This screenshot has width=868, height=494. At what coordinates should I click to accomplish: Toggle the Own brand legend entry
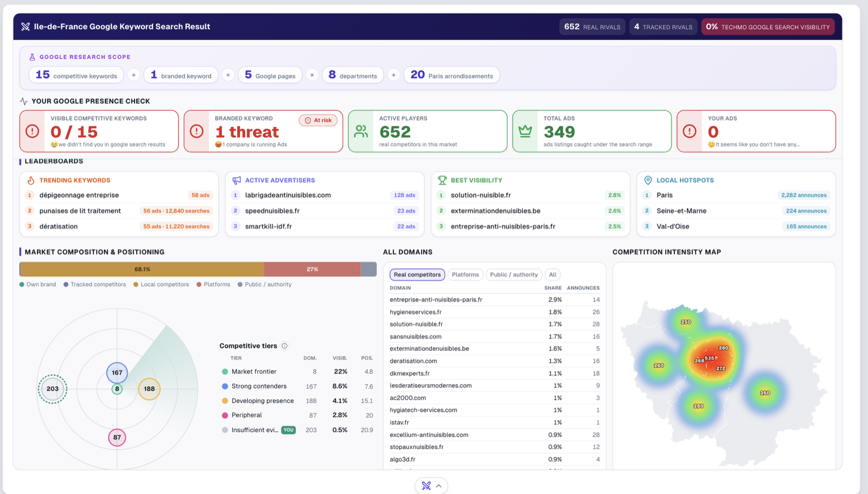38,284
